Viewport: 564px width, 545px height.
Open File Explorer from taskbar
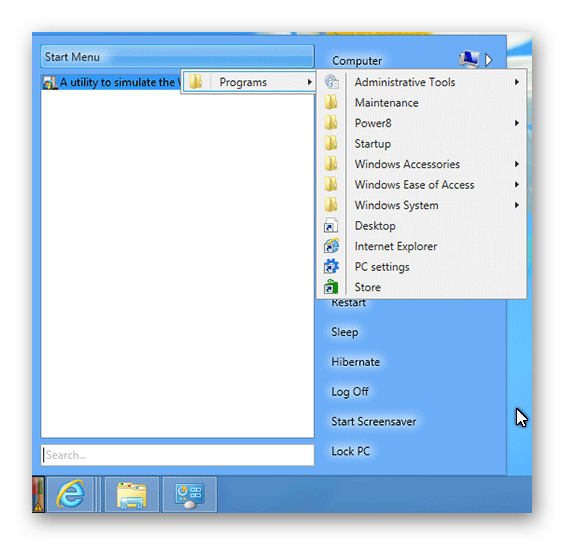(132, 495)
